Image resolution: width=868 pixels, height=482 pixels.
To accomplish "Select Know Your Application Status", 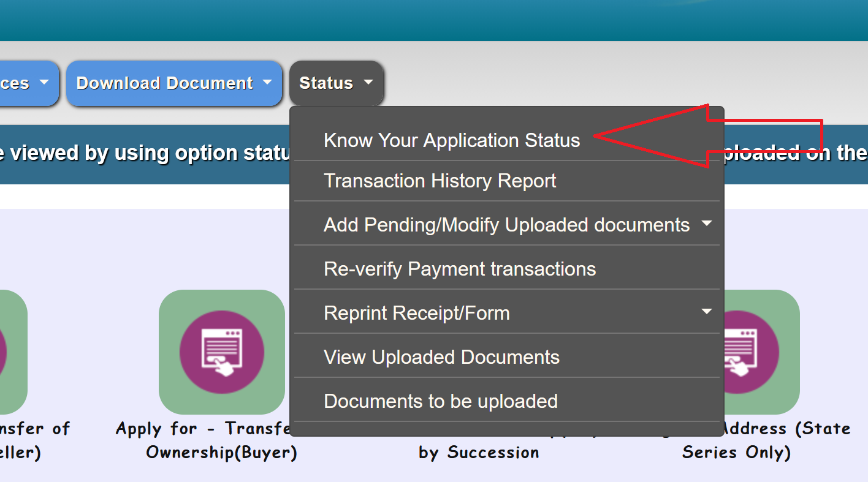I will pyautogui.click(x=452, y=140).
